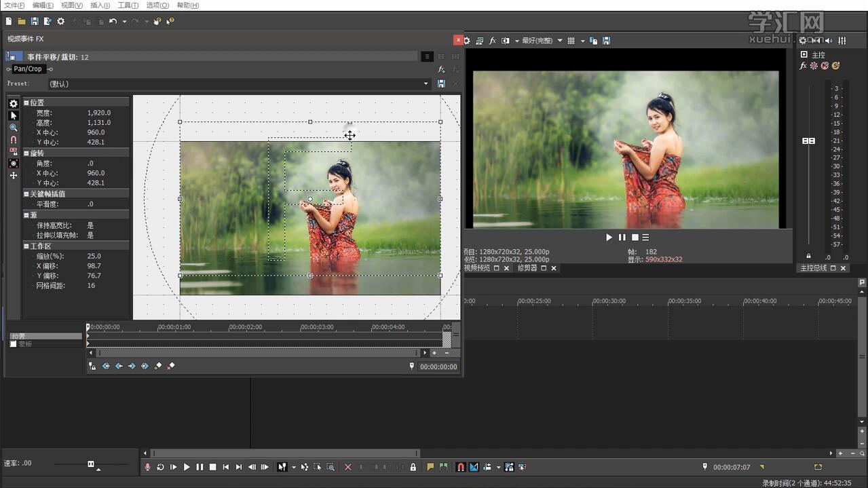Open the Preset dropdown
The image size is (868, 488).
tap(426, 83)
